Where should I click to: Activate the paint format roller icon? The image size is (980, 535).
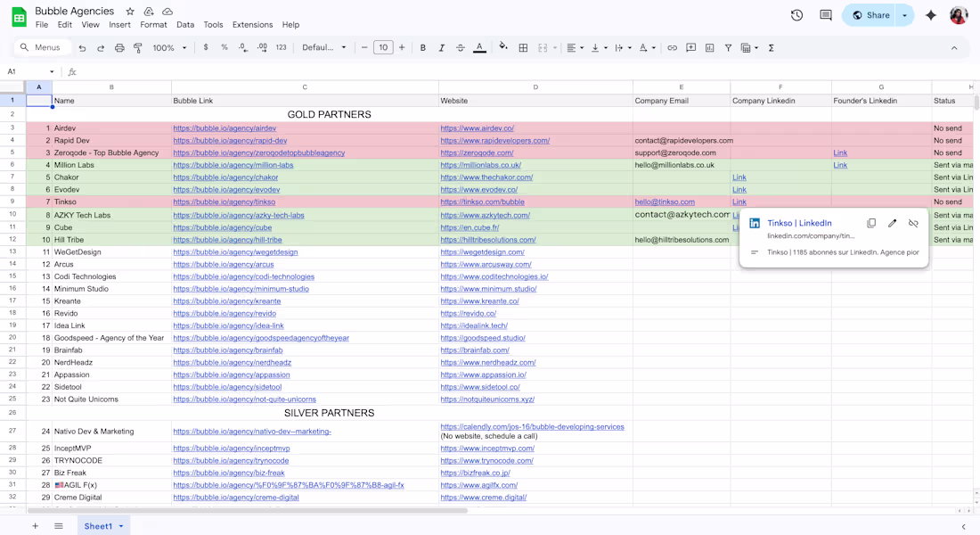[x=138, y=47]
